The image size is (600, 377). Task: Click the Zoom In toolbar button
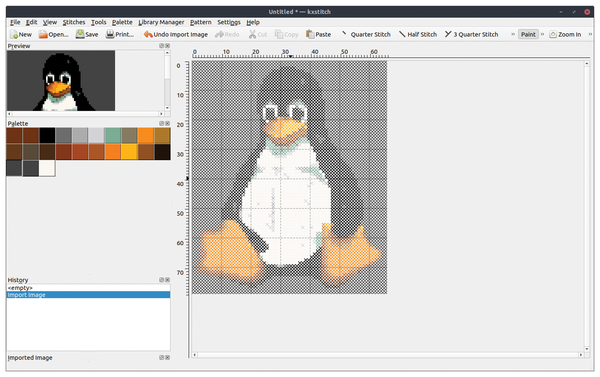565,34
